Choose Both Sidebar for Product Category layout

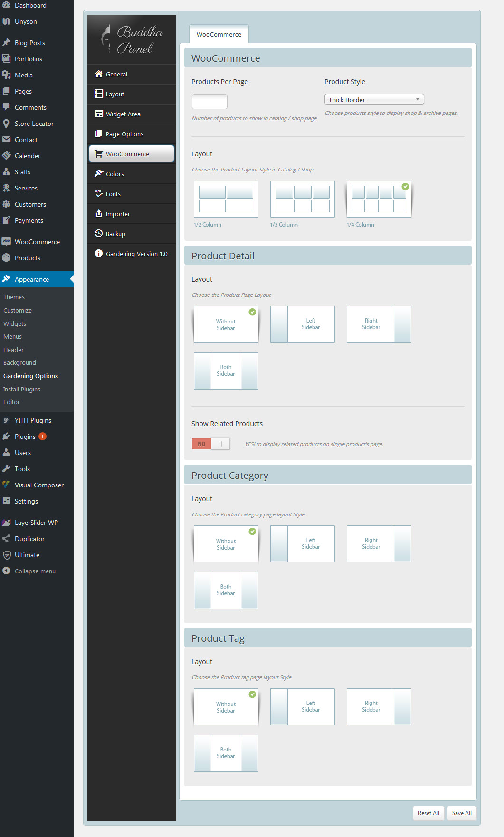pyautogui.click(x=226, y=590)
